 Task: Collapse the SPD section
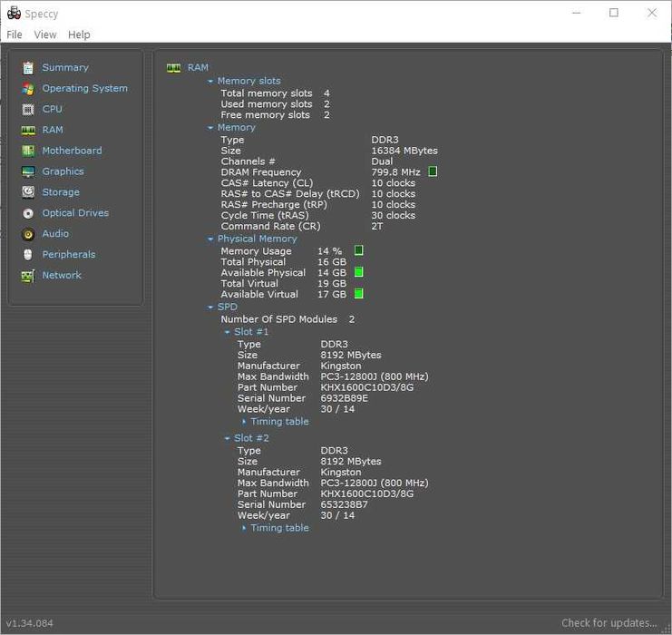(210, 307)
